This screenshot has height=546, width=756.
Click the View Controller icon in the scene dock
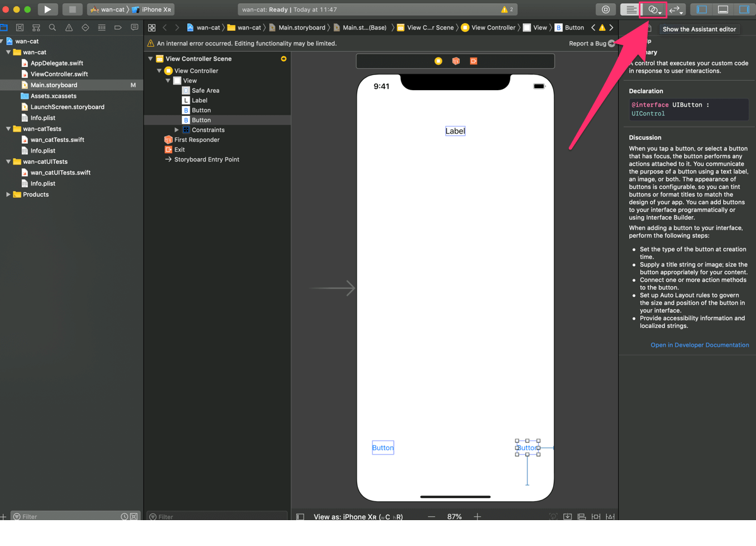click(438, 61)
